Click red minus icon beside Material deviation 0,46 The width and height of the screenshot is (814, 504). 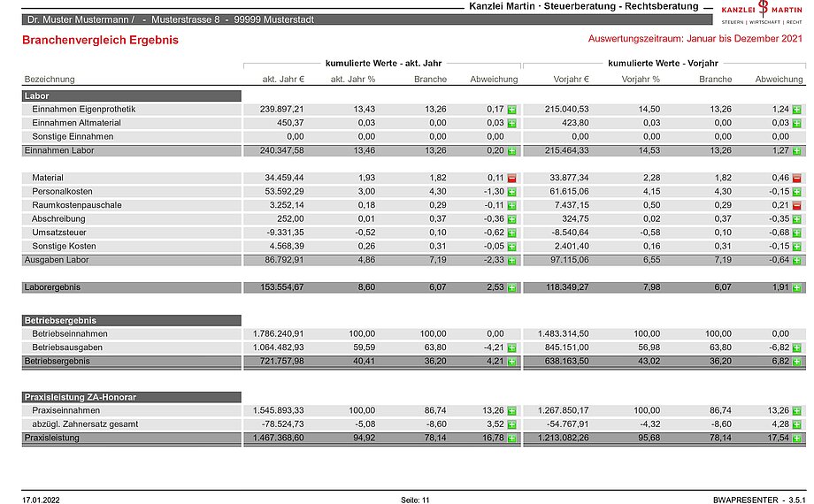coord(797,178)
